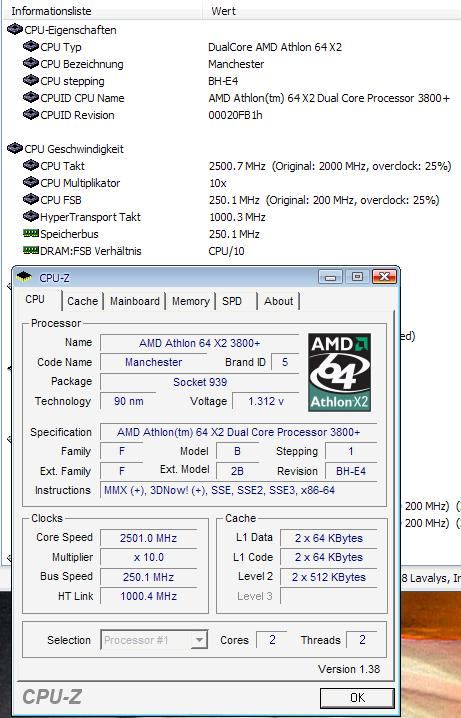This screenshot has height=718, width=461.
Task: Click the chip icon beside CPU Bezeichnung
Action: [x=31, y=63]
